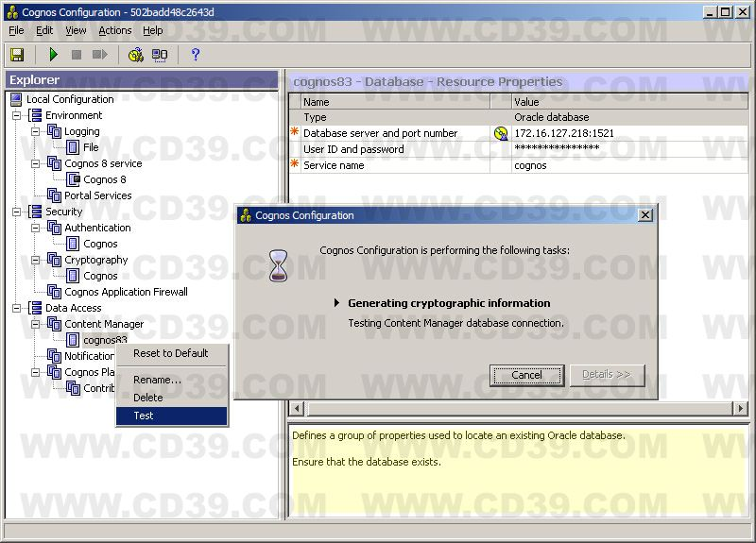Open the Edit menu

coord(44,30)
